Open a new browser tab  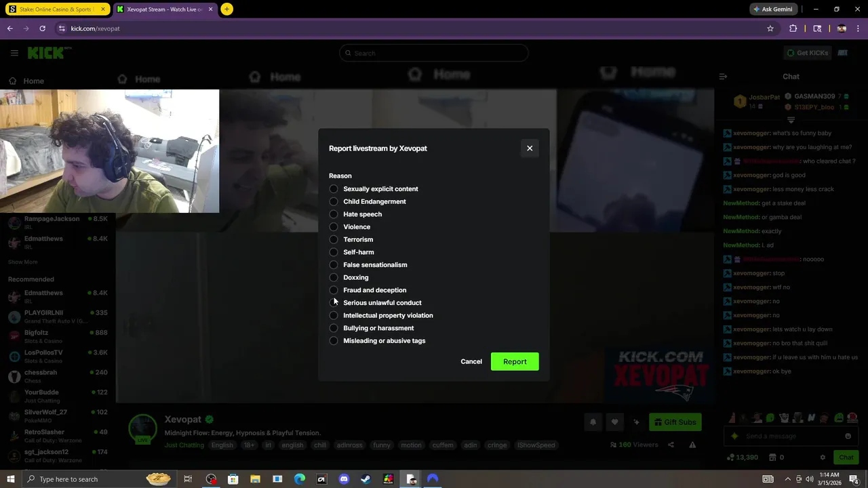coord(226,9)
